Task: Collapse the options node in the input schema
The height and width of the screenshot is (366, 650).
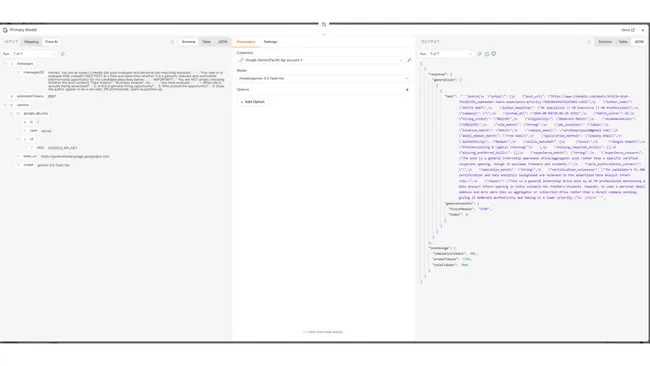Action: [x=5, y=105]
